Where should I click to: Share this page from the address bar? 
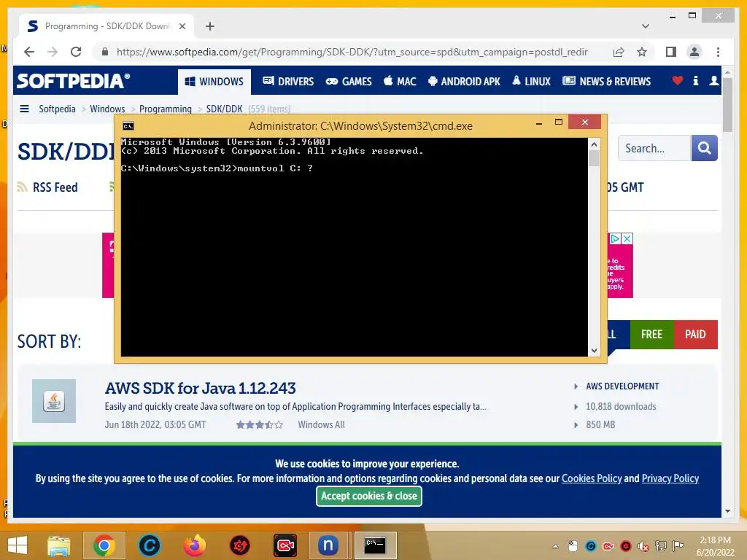click(619, 52)
